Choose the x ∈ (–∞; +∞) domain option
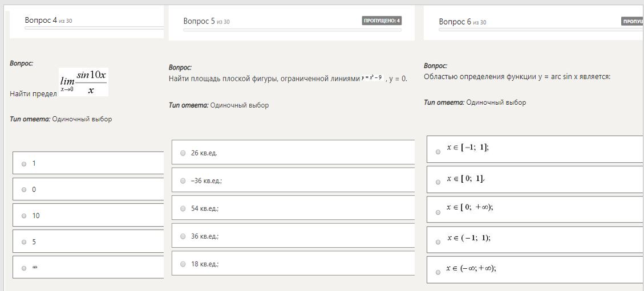644x291 pixels. click(438, 272)
